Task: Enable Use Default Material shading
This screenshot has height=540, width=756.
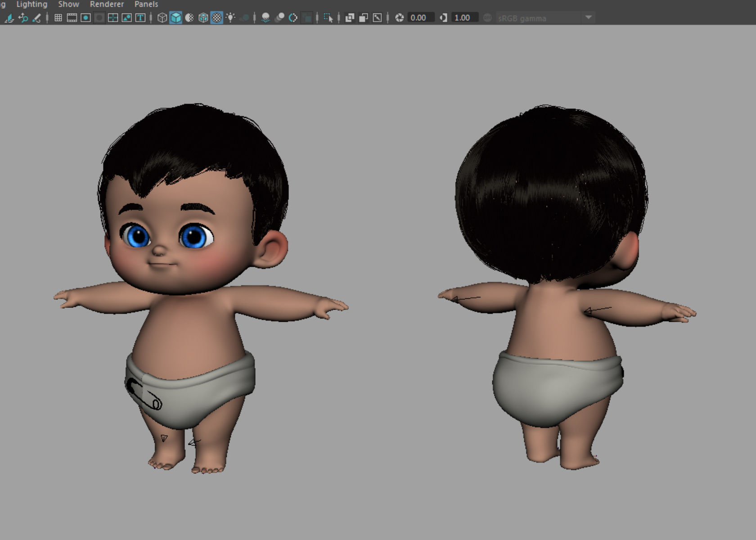Action: coord(189,18)
